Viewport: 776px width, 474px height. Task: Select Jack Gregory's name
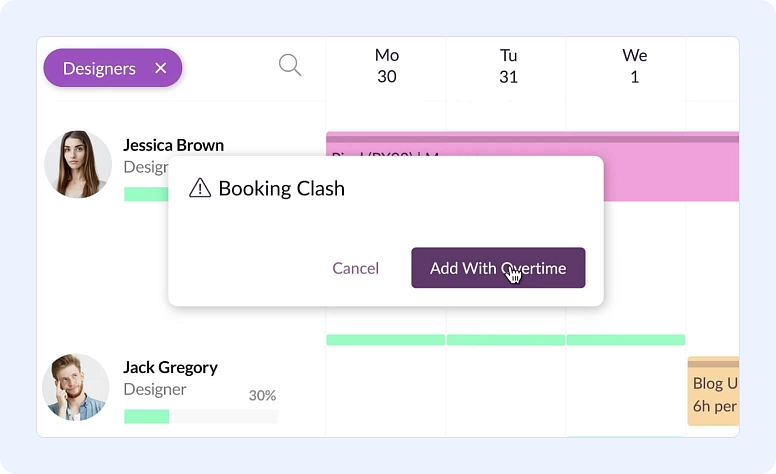pos(170,367)
